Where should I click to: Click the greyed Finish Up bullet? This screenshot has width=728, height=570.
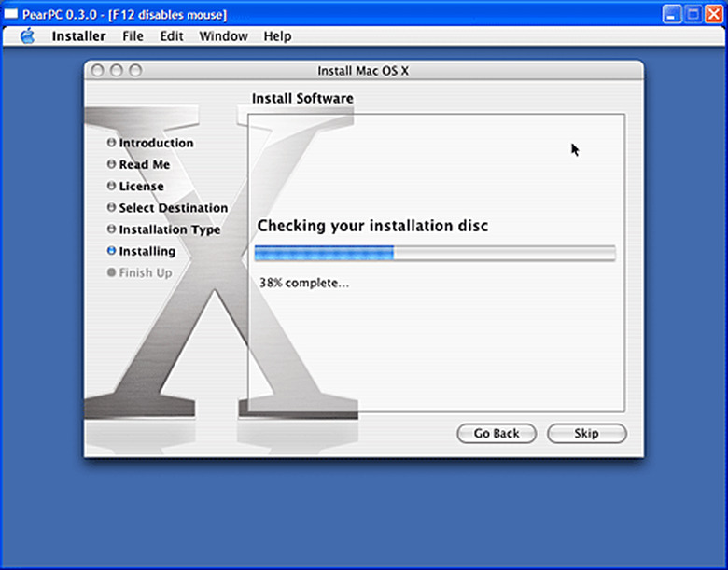coord(111,272)
